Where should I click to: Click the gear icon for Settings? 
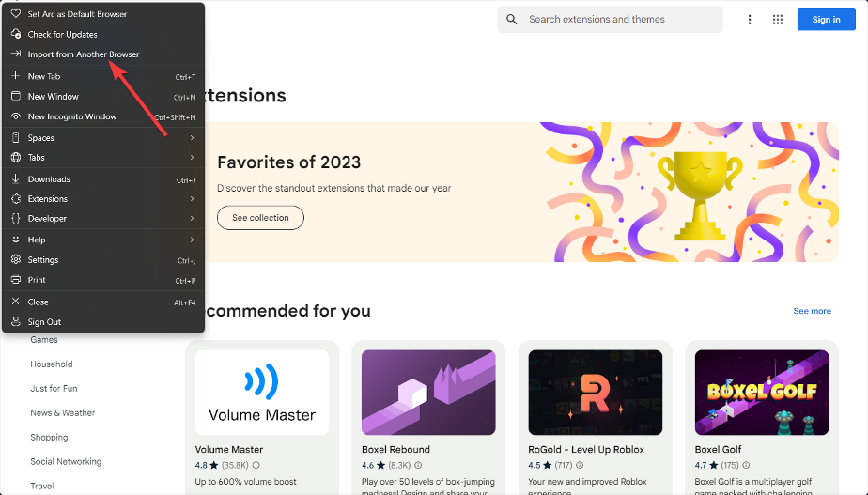tap(16, 260)
